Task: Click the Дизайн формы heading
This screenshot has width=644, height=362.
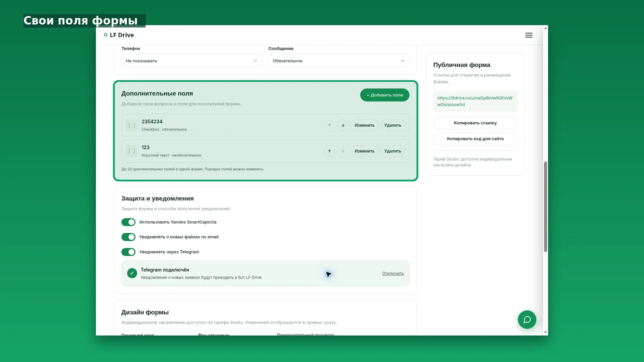Action: 145,312
